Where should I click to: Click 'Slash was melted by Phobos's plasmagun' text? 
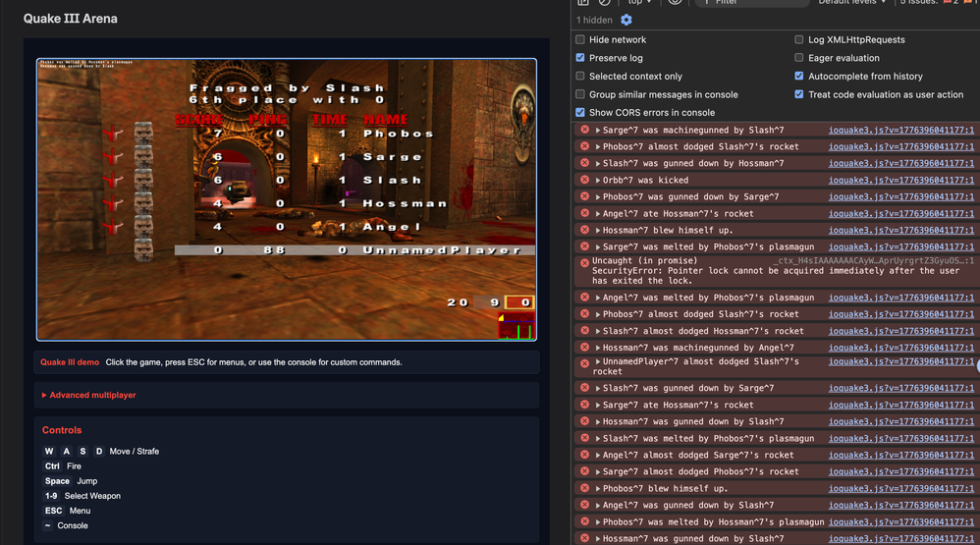click(708, 438)
